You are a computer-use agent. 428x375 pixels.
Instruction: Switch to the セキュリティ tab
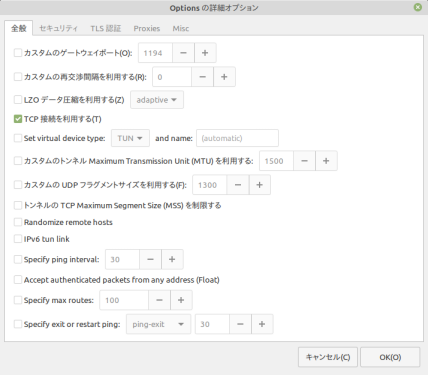point(58,28)
